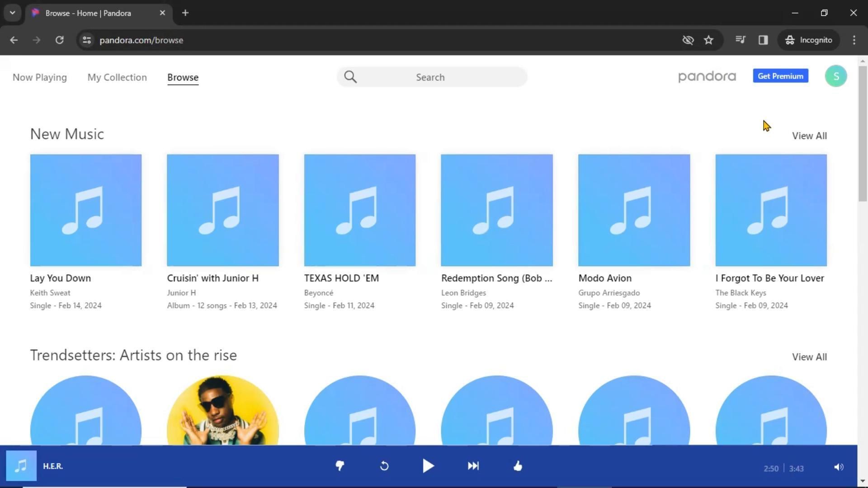Open the Chrome menu with three dots
This screenshot has height=488, width=868.
[854, 40]
